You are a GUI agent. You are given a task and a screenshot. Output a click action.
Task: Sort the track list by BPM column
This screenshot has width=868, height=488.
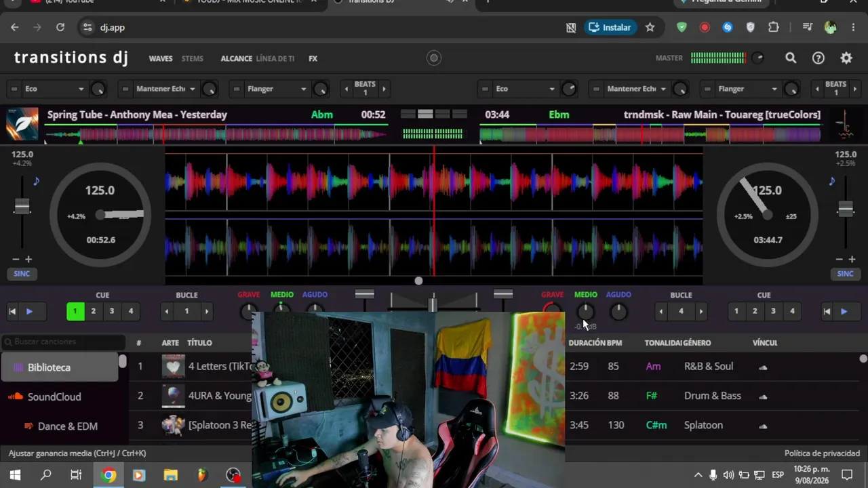(x=614, y=343)
